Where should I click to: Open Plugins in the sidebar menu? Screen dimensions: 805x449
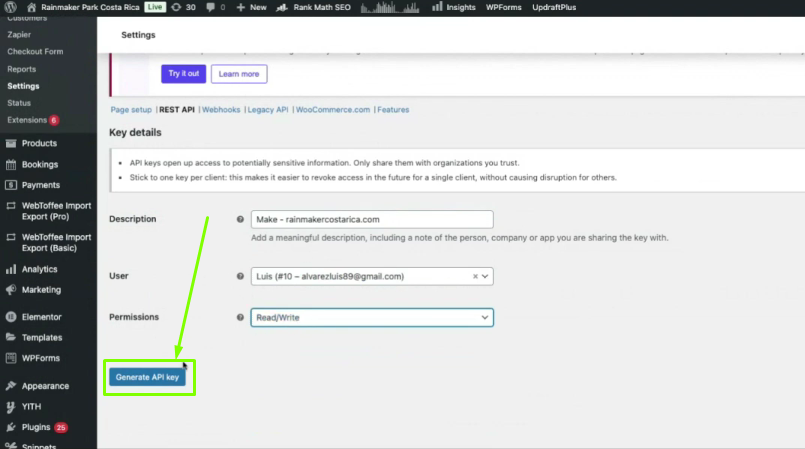pos(38,427)
